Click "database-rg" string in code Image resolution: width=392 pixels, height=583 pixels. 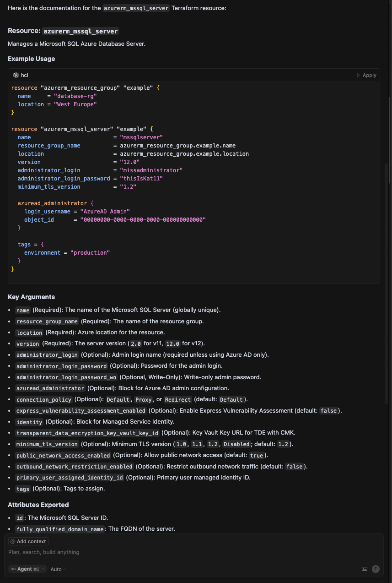(x=75, y=96)
